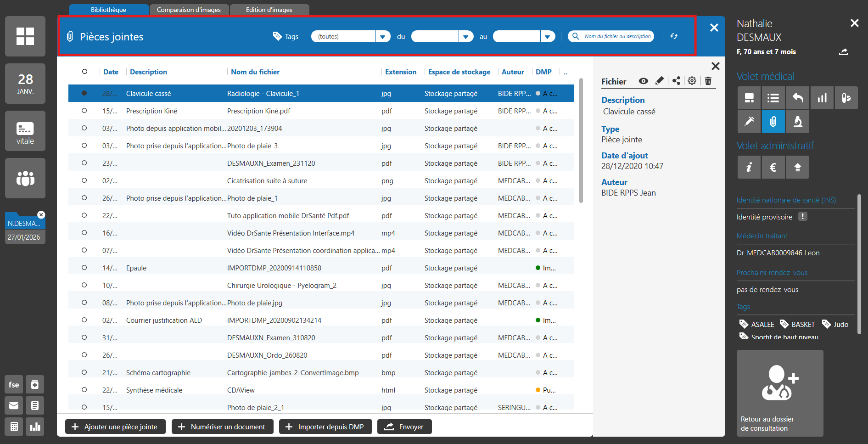Toggle select-all radio in table header
Image resolution: width=868 pixels, height=444 pixels.
[84, 72]
